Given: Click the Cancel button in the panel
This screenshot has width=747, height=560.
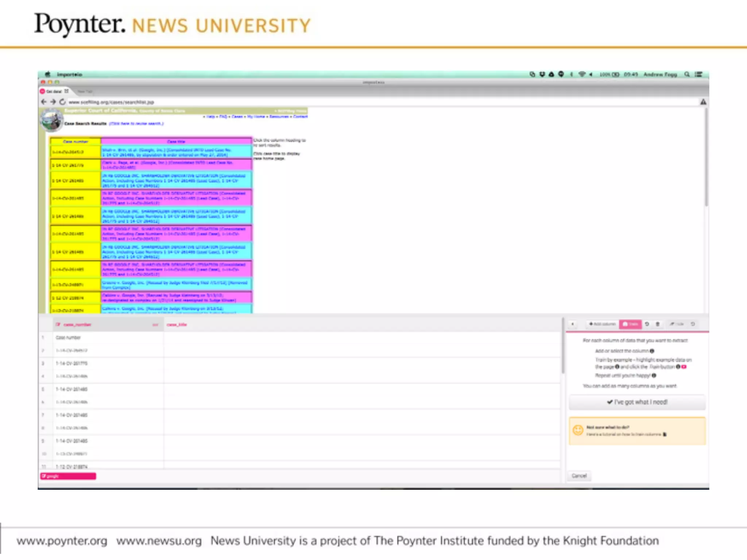Looking at the screenshot, I should (579, 476).
